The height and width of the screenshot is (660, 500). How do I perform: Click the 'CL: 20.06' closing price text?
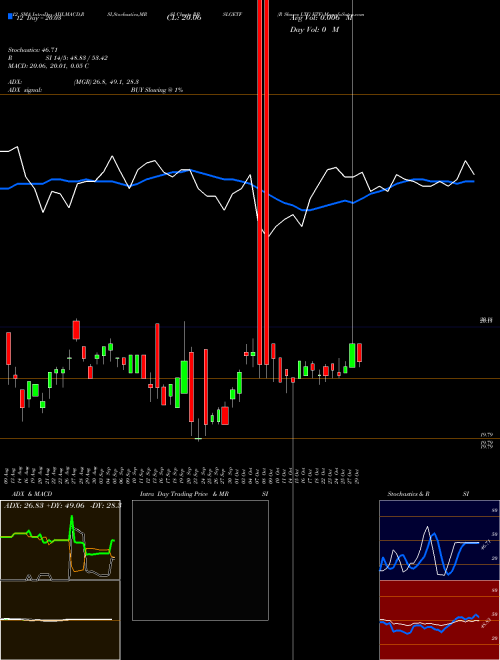click(184, 18)
